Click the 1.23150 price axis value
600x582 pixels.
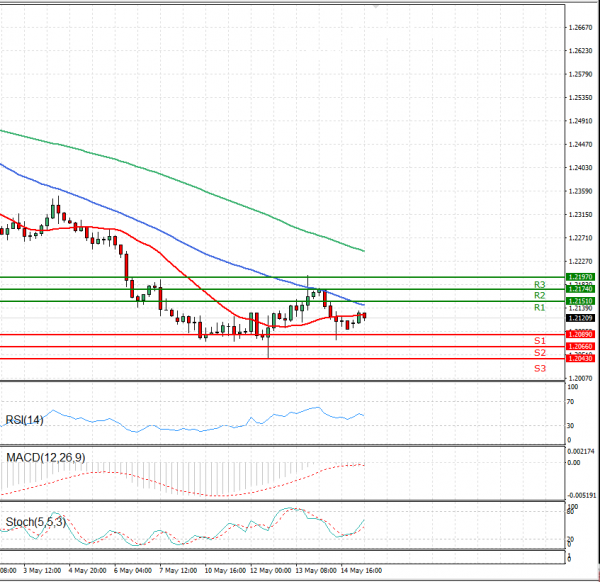(x=580, y=215)
